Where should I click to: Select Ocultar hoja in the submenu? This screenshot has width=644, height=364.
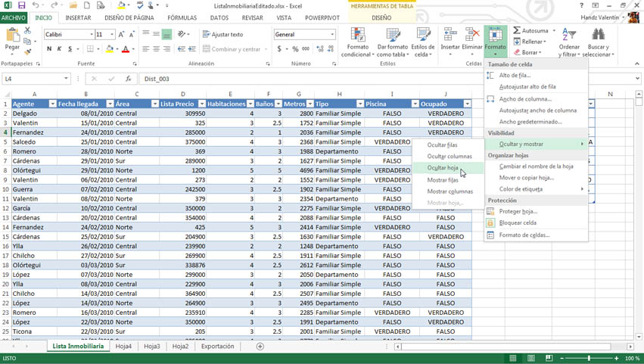pos(443,168)
